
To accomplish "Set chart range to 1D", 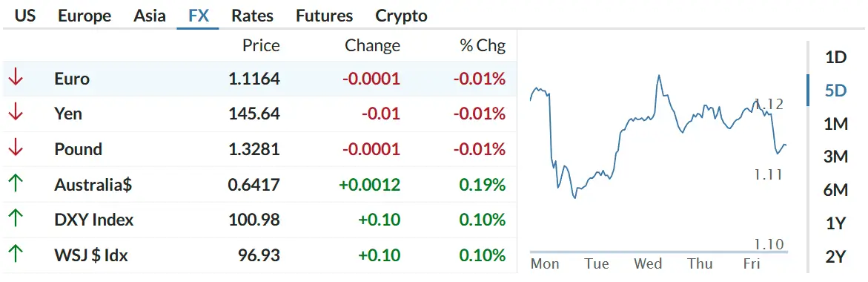I will 836,57.
